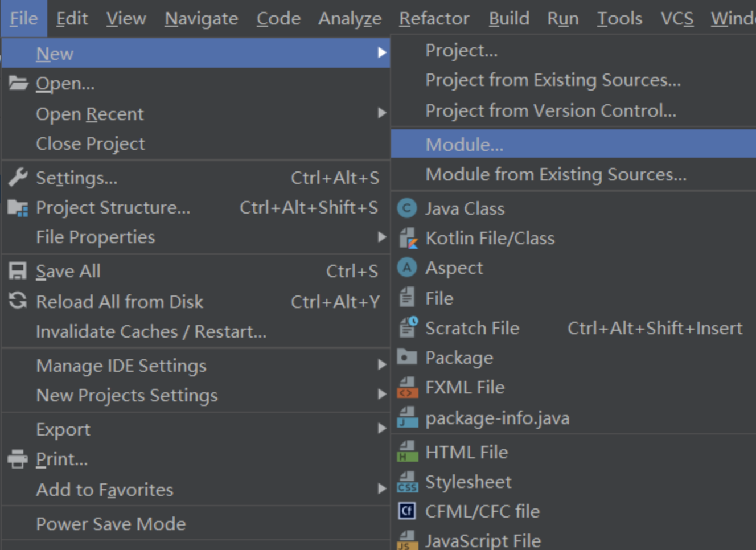Click the Stylesheet CSS icon
Viewport: 756px width, 550px height.
tap(407, 482)
